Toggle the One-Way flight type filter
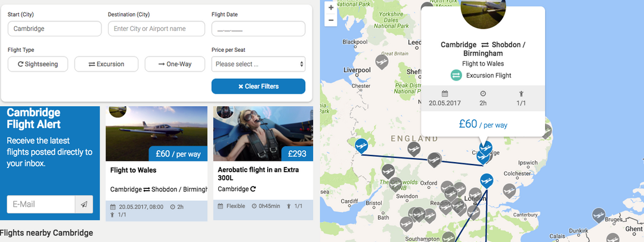Screen dimensions: 644x242 tap(175, 64)
